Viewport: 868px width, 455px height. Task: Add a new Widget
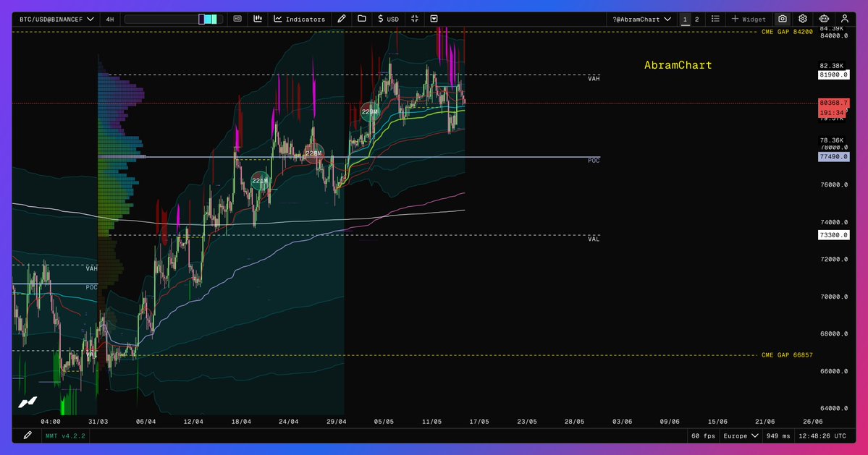(x=749, y=20)
